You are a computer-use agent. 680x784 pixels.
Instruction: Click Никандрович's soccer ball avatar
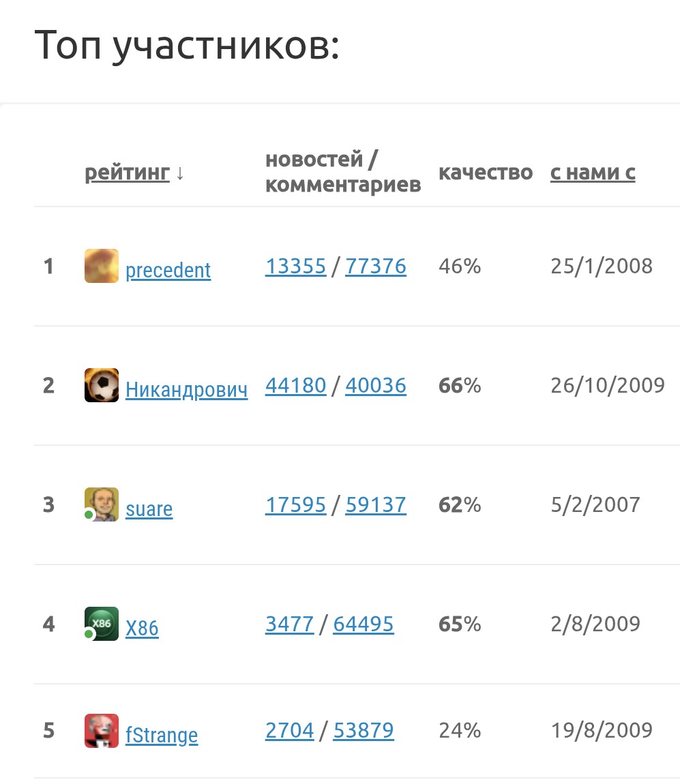[102, 385]
